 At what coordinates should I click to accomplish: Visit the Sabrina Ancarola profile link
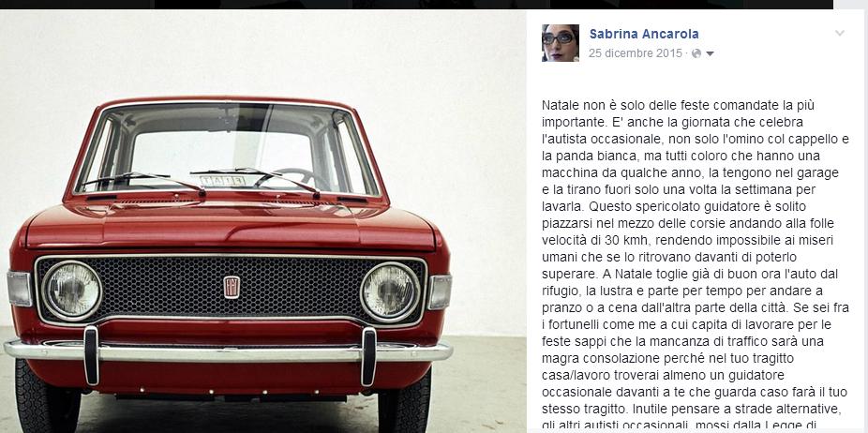pyautogui.click(x=644, y=34)
